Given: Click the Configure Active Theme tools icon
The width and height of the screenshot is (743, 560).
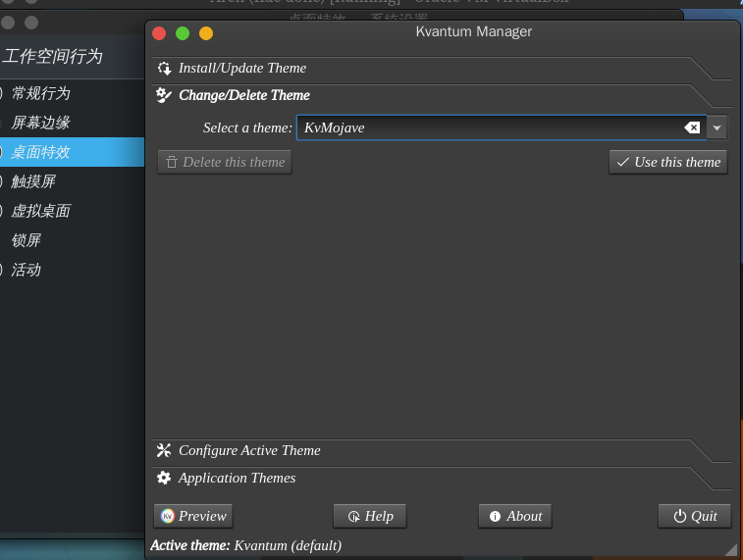Looking at the screenshot, I should click(164, 450).
